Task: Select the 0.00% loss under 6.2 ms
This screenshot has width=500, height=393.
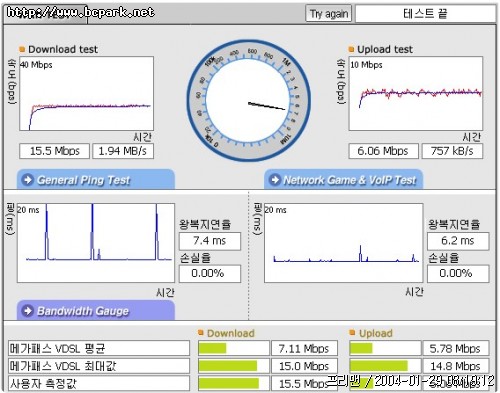Action: click(458, 274)
